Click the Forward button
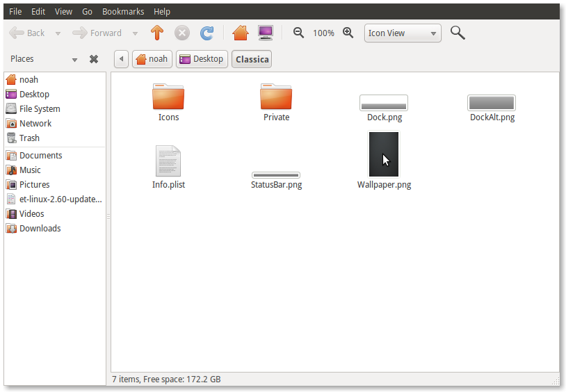 click(x=97, y=33)
